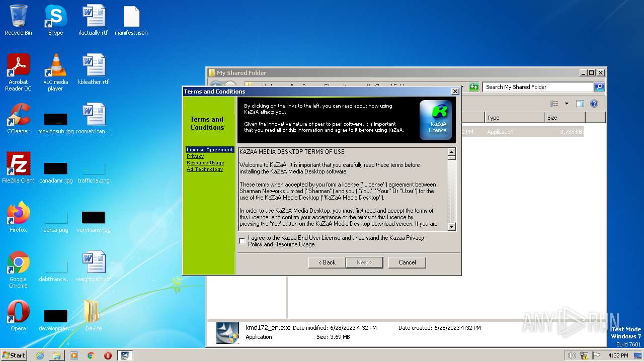Close the Terms and Conditions dialog
Screen dimensions: 644x362
click(455, 92)
